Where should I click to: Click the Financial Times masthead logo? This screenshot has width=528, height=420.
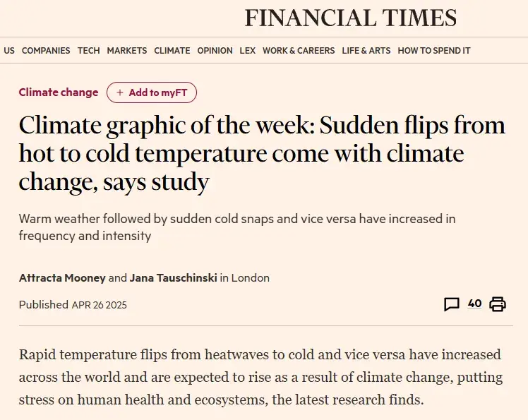point(351,18)
